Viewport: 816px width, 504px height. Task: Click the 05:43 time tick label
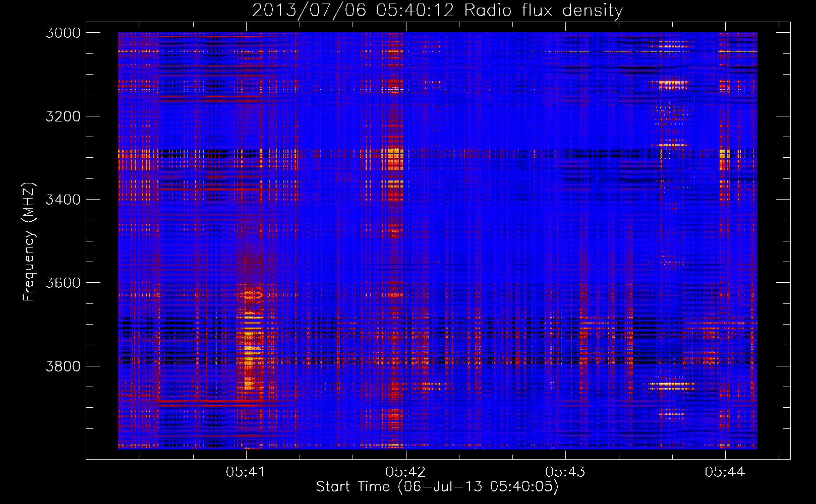(x=565, y=472)
